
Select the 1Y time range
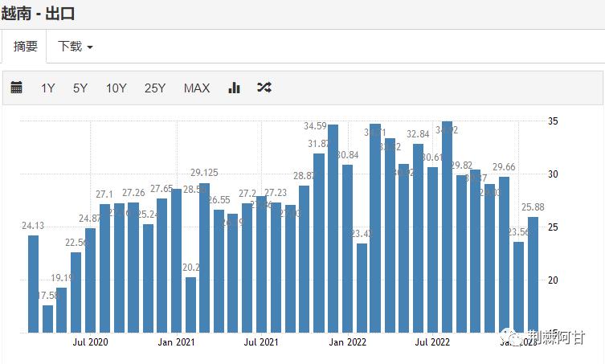(x=48, y=88)
